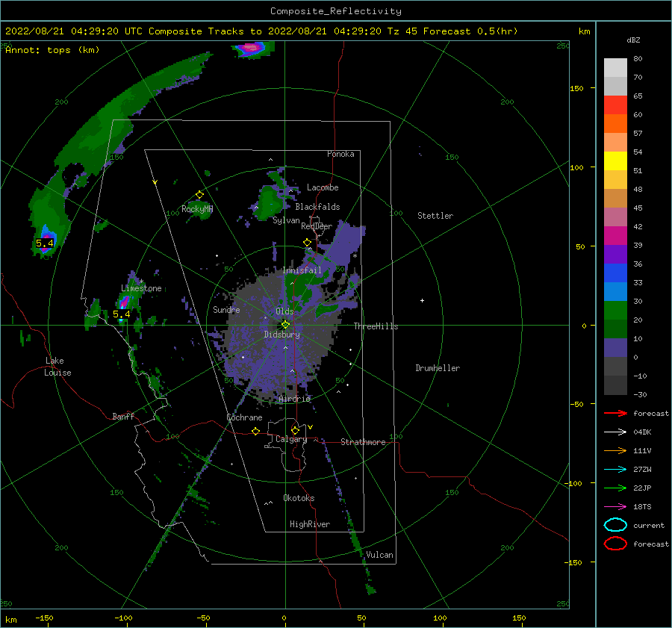This screenshot has height=628, width=672.
Task: Click the white cross marker north of Drumheller
Action: coord(422,300)
